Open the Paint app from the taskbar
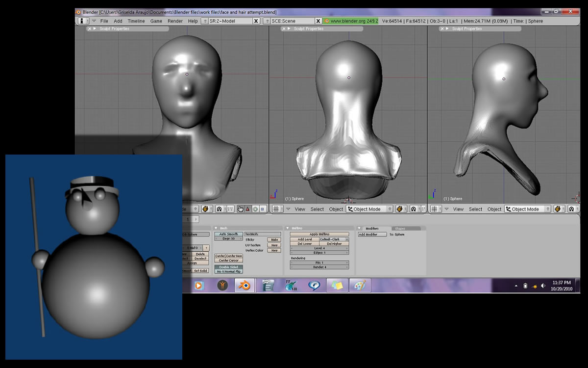588x368 pixels. pyautogui.click(x=360, y=285)
